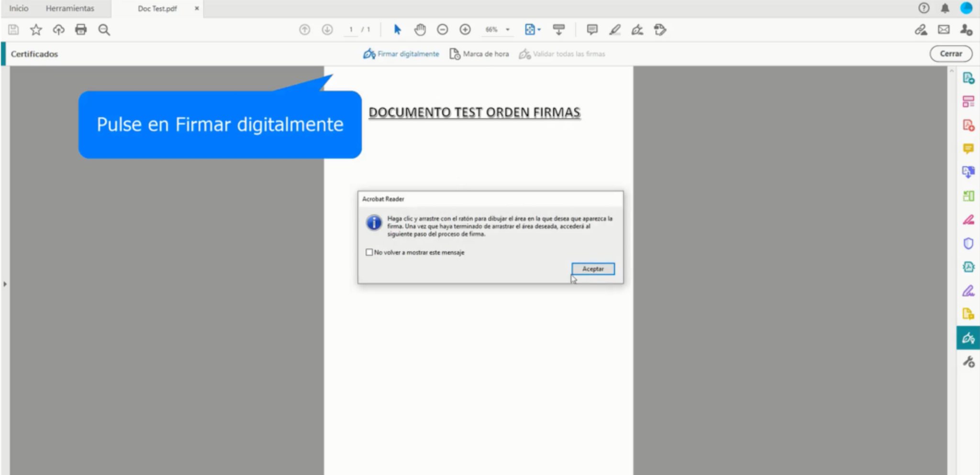Print the Doc Test.pdf document
This screenshot has width=980, height=475.
pyautogui.click(x=81, y=30)
